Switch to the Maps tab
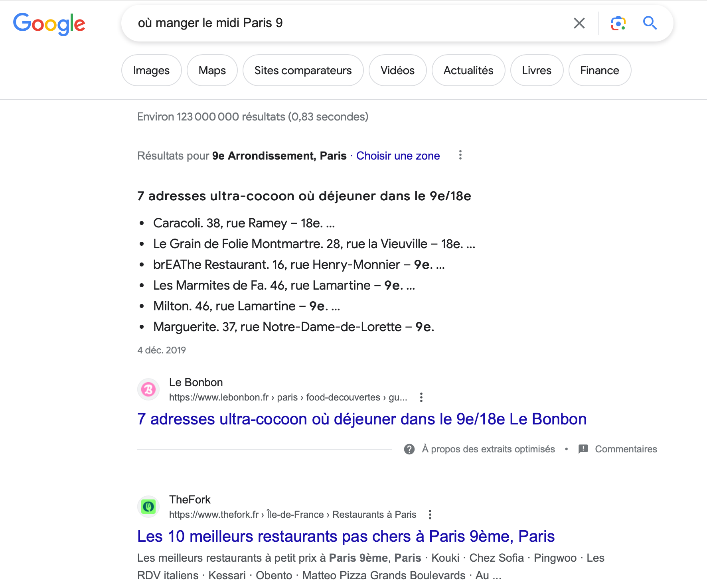The width and height of the screenshot is (707, 588). click(x=212, y=70)
